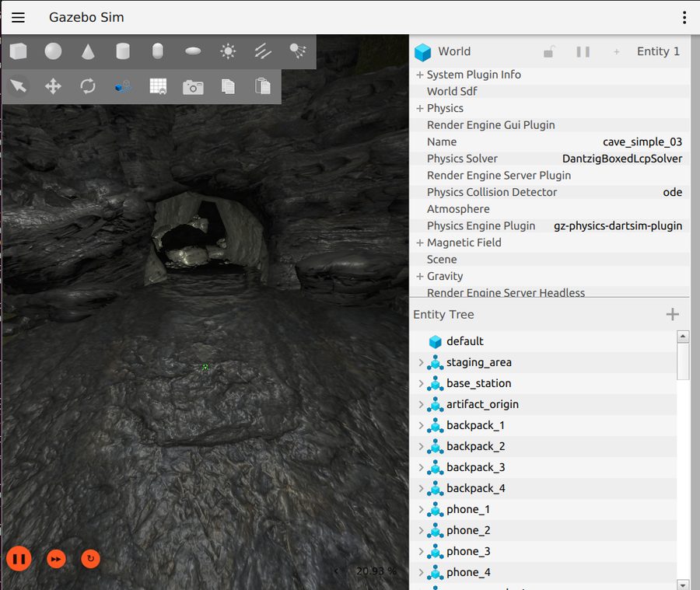Add entity via Entity Tree plus
The width and height of the screenshot is (700, 590).
672,314
